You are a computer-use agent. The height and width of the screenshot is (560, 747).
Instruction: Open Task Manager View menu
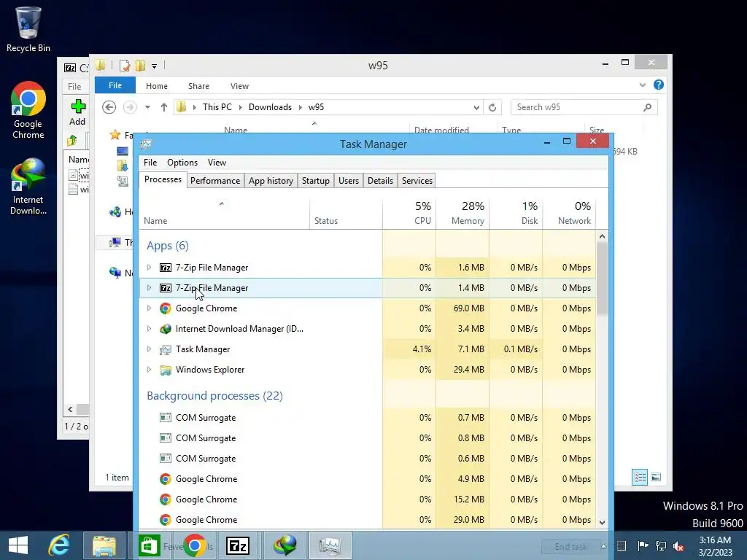(x=217, y=163)
